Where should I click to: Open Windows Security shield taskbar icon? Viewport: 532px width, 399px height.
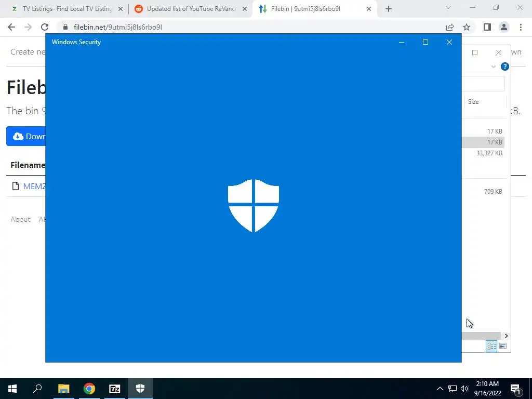(x=140, y=389)
